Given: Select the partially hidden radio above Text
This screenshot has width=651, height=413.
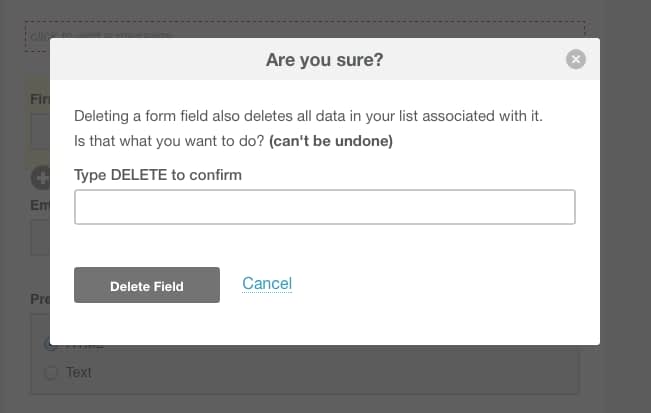Looking at the screenshot, I should click(47, 346).
